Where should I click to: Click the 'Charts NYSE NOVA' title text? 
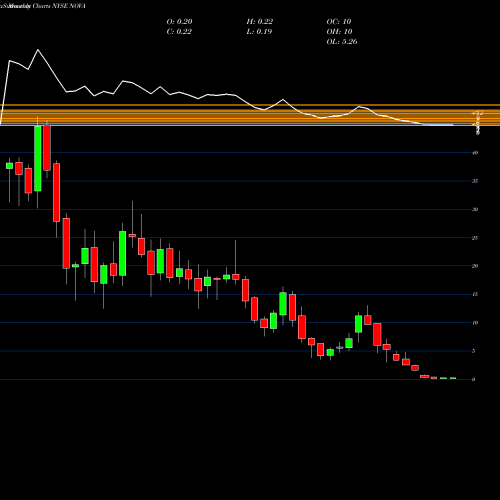click(x=59, y=6)
